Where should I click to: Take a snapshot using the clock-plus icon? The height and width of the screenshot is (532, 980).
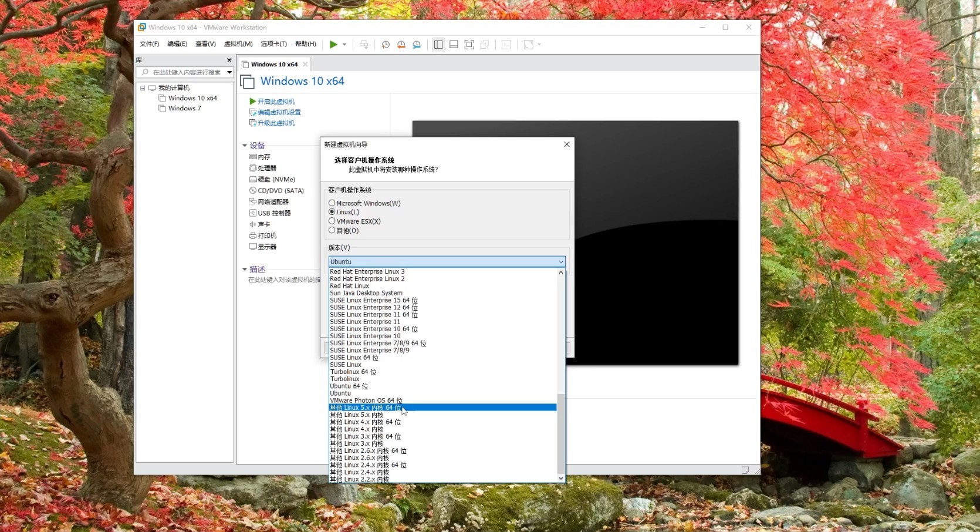tap(386, 45)
